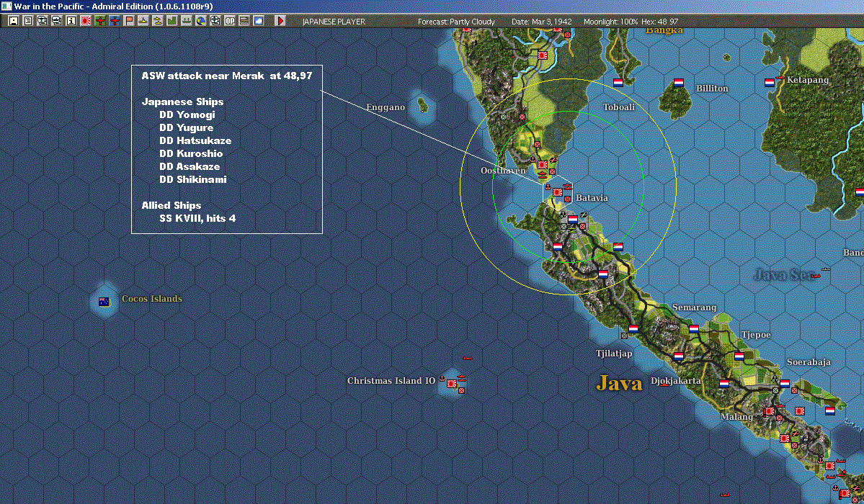Image resolution: width=864 pixels, height=504 pixels.
Task: Click the 'Java Sea' map label
Action: coord(783,274)
